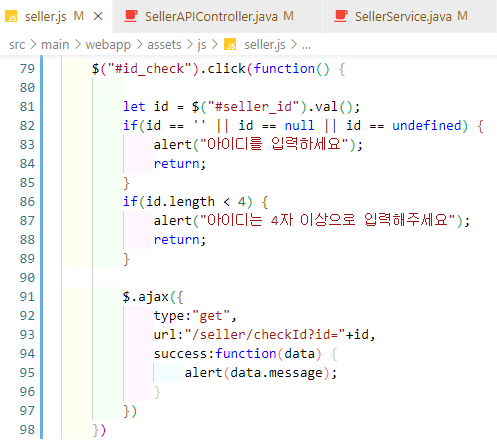The image size is (497, 440).
Task: Click the modified 'M' indicator on seller.js tab
Action: point(79,16)
